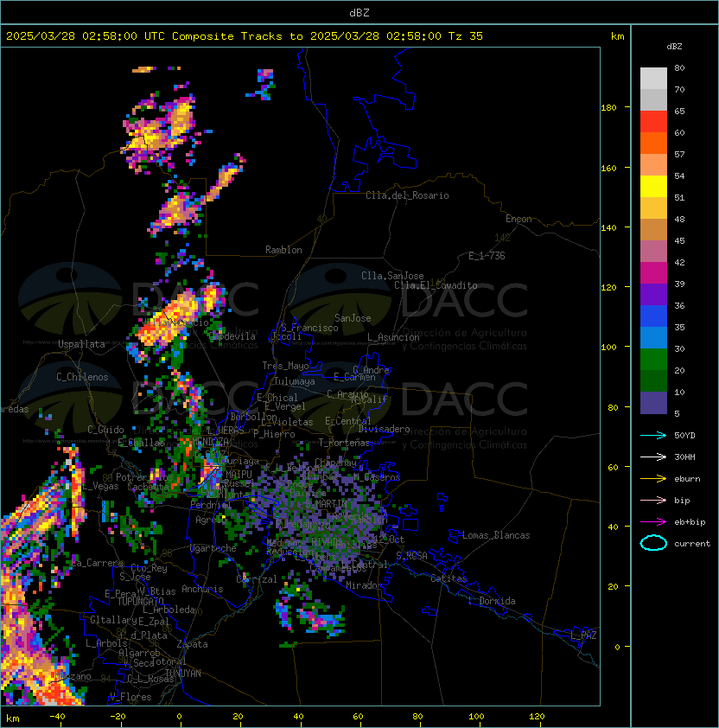Click the 'L_Asuncion' place label
This screenshot has width=719, height=728.
pos(393,337)
